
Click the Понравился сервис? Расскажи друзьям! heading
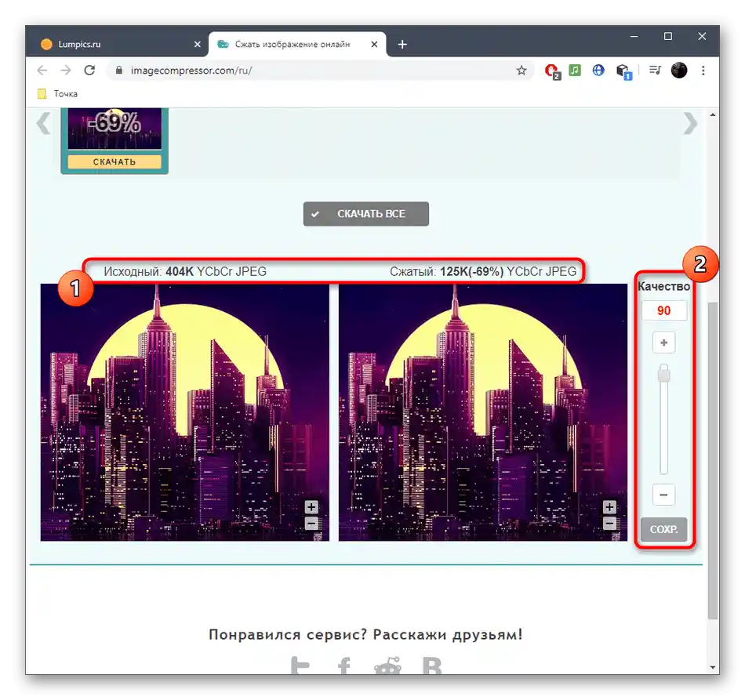click(x=366, y=634)
